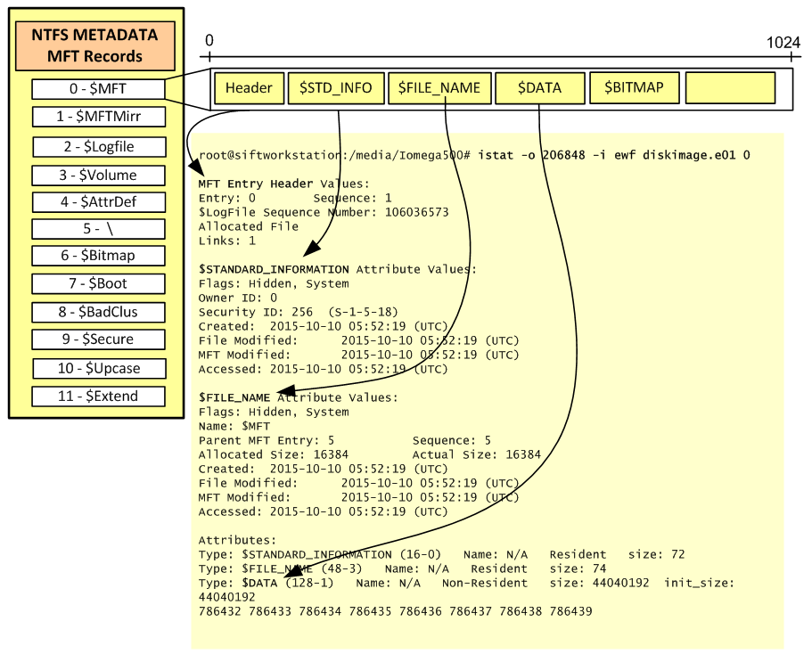812x654 pixels.
Task: Open the 4 - $AttrDef entry
Action: 98,201
